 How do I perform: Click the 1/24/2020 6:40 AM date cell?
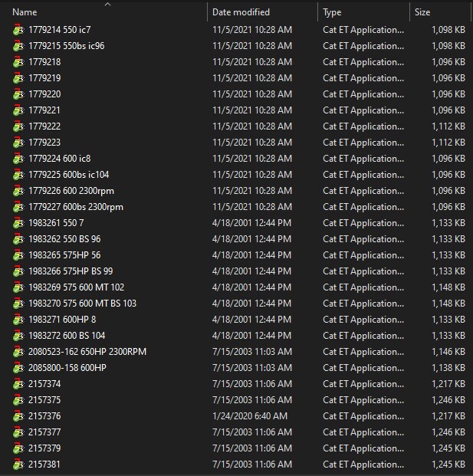coord(250,416)
